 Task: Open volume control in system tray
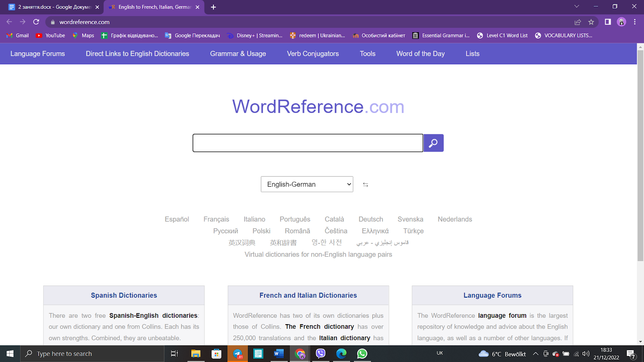click(x=586, y=354)
